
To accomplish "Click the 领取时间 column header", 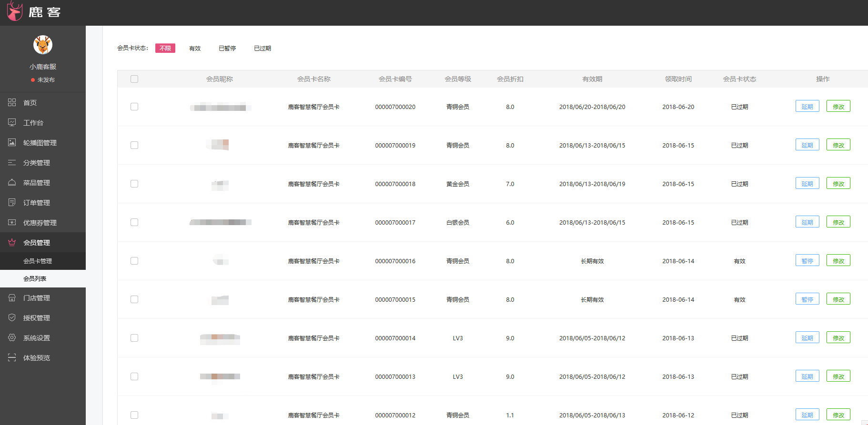I will (678, 79).
